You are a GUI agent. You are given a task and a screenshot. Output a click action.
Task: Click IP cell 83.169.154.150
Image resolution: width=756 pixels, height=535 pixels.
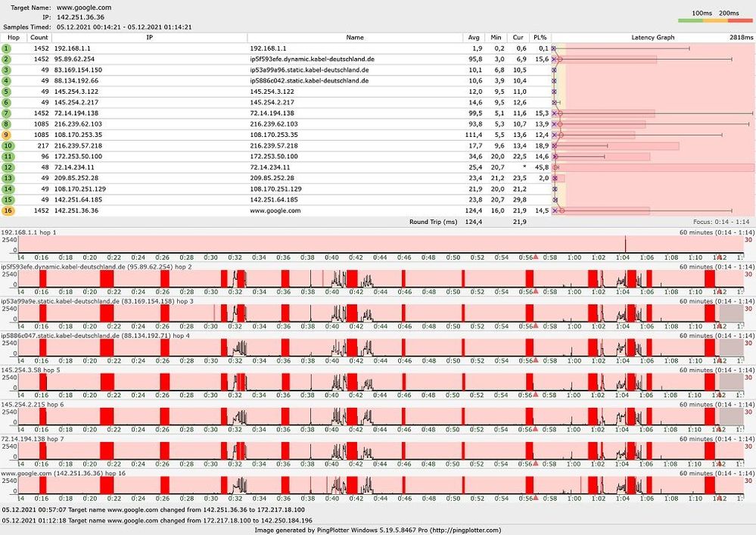(x=78, y=70)
